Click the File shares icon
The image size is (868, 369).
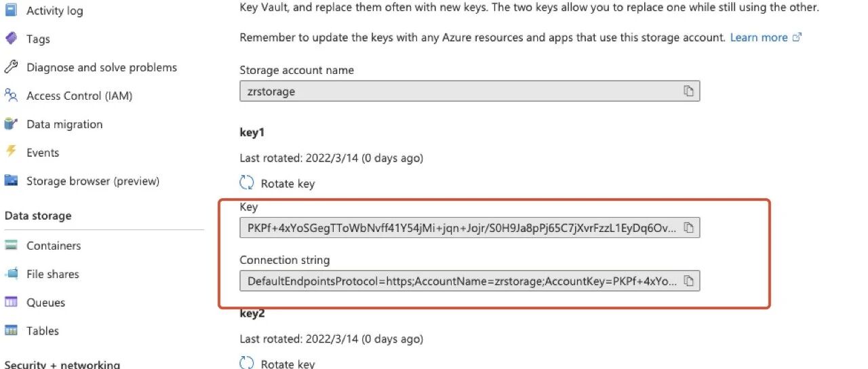pyautogui.click(x=11, y=274)
